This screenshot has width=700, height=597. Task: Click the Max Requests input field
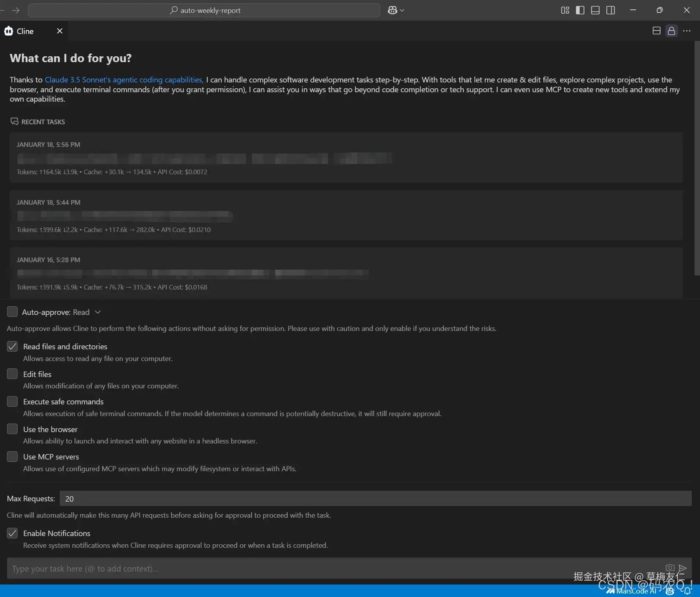pos(376,499)
